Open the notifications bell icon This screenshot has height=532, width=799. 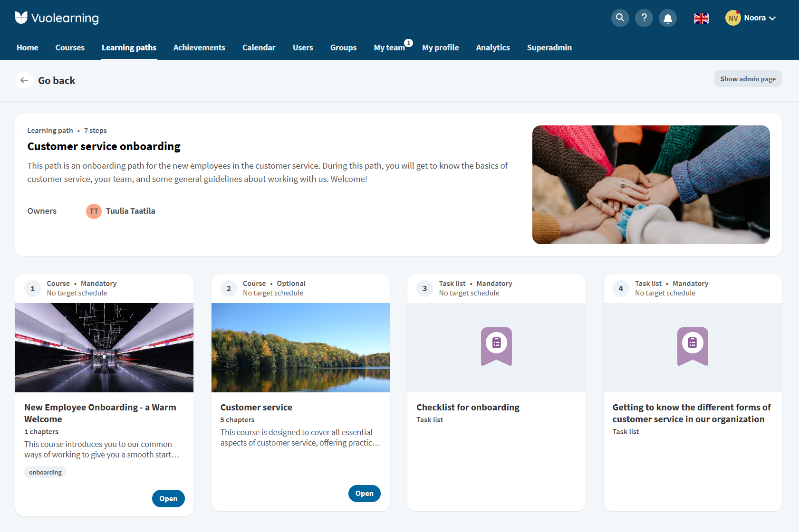tap(667, 18)
